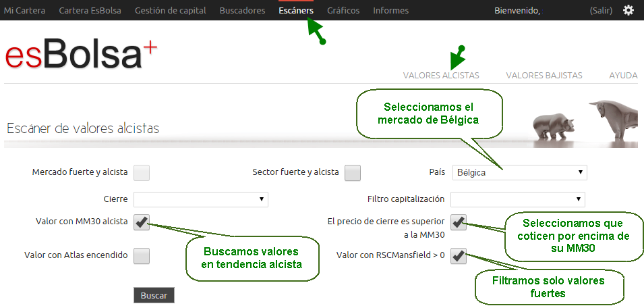Open Buscadores menu
644x308 pixels.
(x=242, y=11)
